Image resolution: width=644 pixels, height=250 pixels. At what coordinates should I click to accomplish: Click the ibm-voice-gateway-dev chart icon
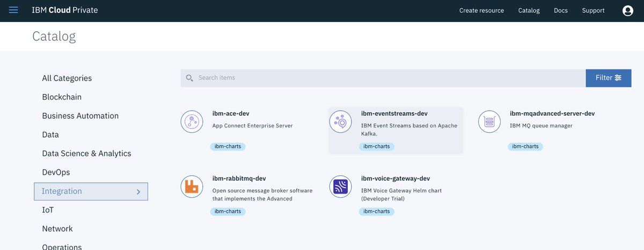point(340,187)
